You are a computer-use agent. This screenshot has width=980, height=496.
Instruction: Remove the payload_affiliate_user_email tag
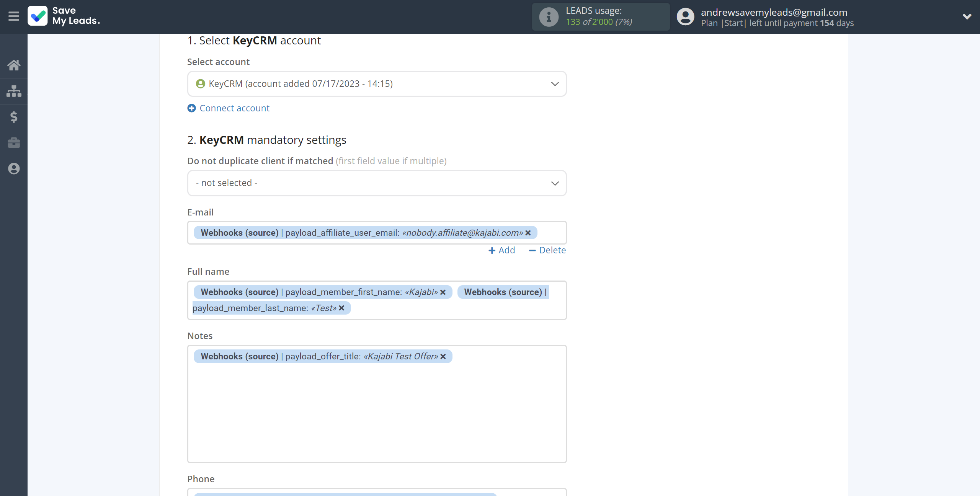[528, 233]
